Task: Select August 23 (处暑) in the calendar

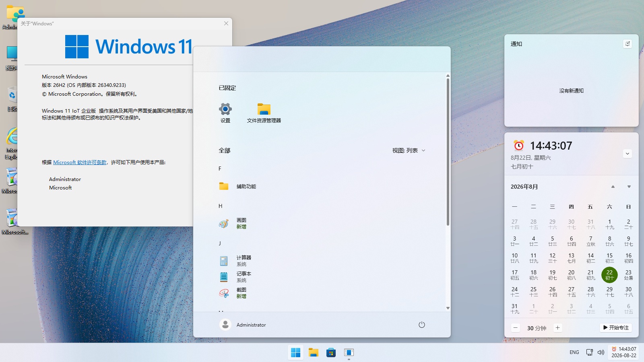Action: click(x=628, y=275)
